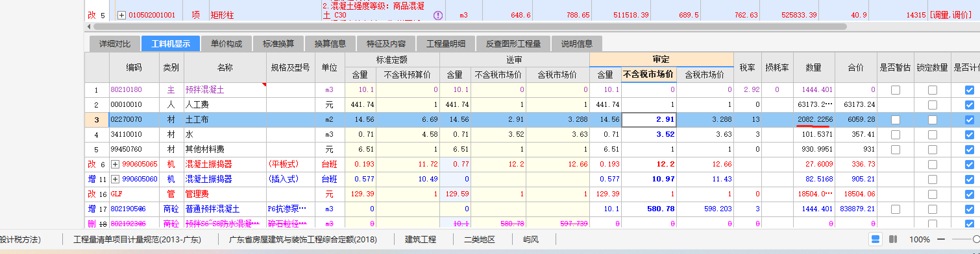The width and height of the screenshot is (980, 254).
Task: Click the 名称 column header
Action: point(225,67)
